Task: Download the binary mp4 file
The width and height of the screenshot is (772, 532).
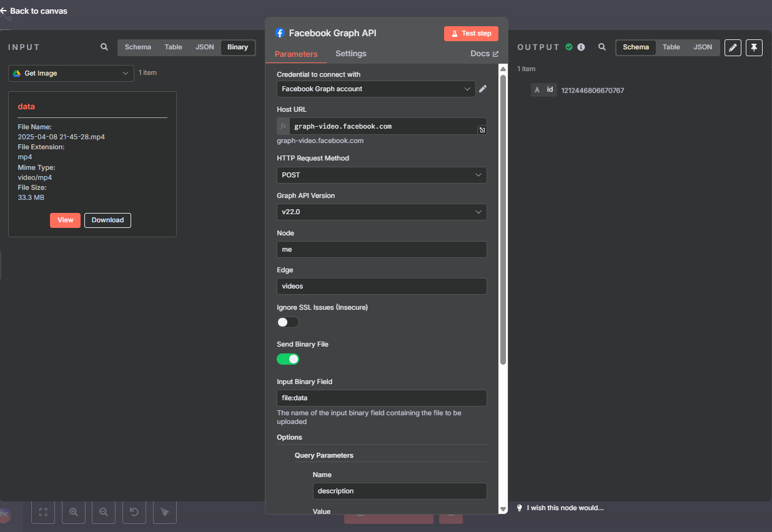Action: [x=107, y=220]
